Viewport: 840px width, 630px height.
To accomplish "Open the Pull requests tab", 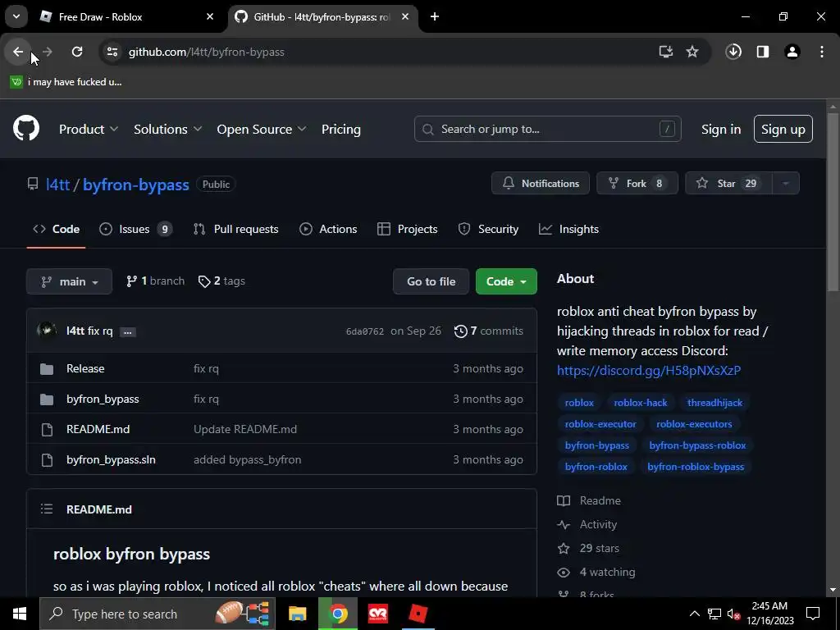I will 236,230.
